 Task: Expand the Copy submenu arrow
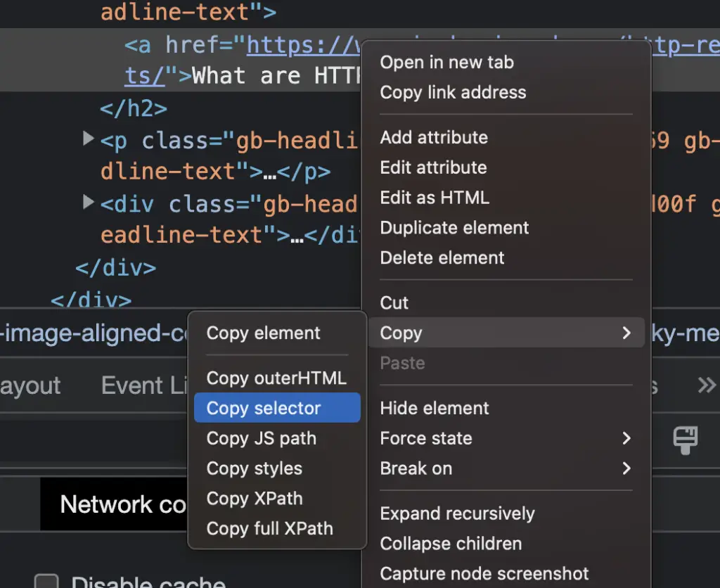coord(626,333)
